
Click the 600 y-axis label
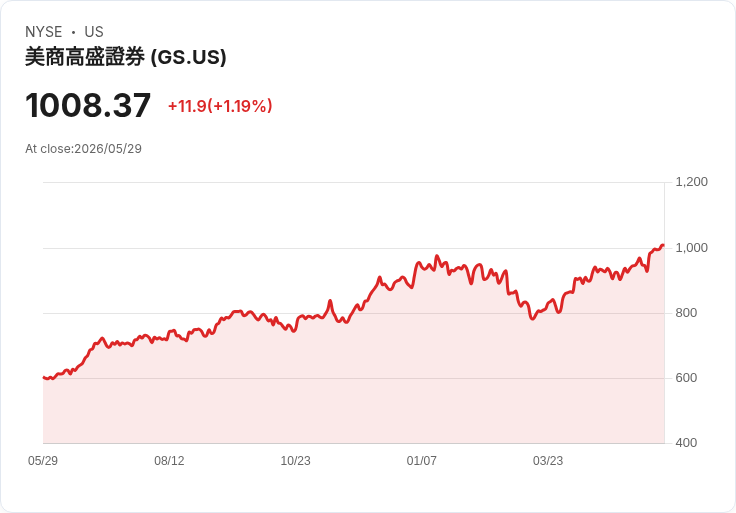click(686, 378)
